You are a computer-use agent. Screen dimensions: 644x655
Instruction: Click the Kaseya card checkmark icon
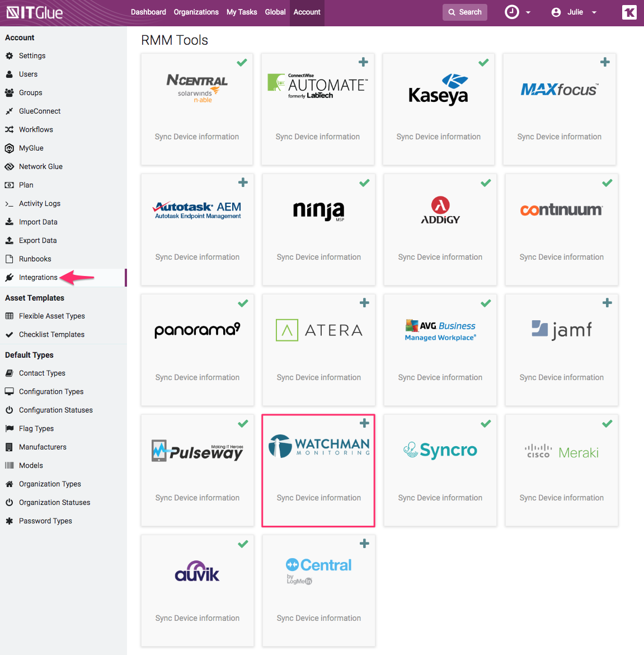point(483,63)
